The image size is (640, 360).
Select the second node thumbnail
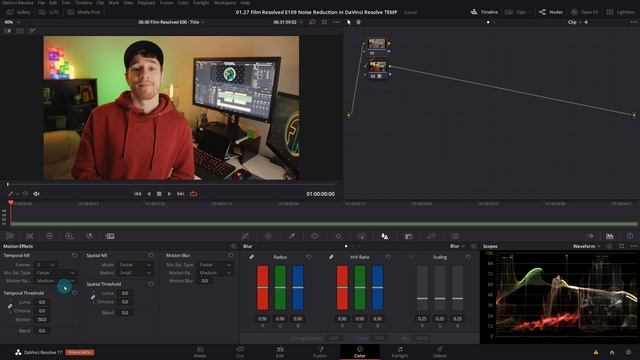(378, 66)
